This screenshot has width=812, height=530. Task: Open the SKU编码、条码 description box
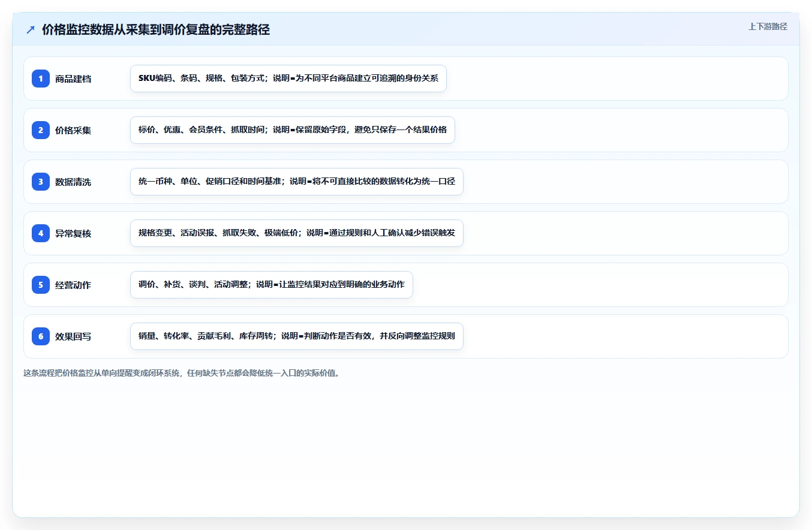(x=288, y=79)
